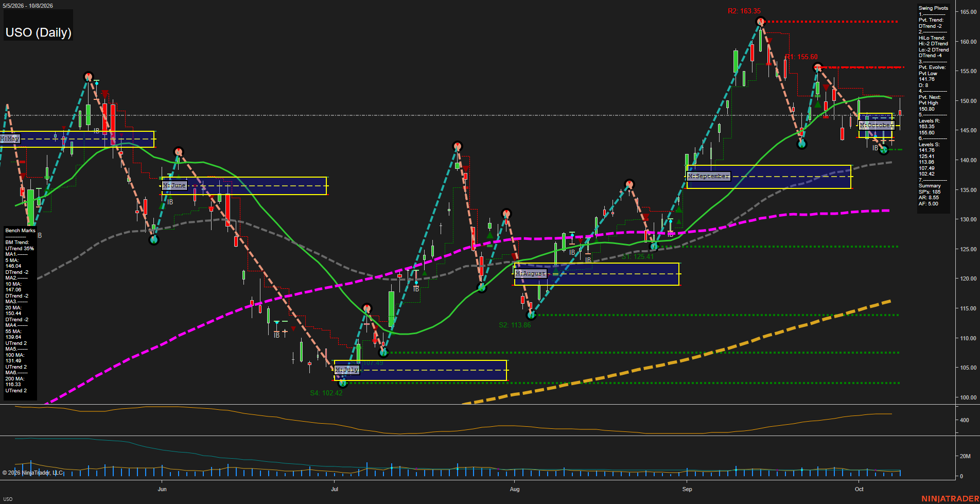Click the S4: 102.42 support label
Image resolution: width=980 pixels, height=504 pixels.
pos(326,393)
